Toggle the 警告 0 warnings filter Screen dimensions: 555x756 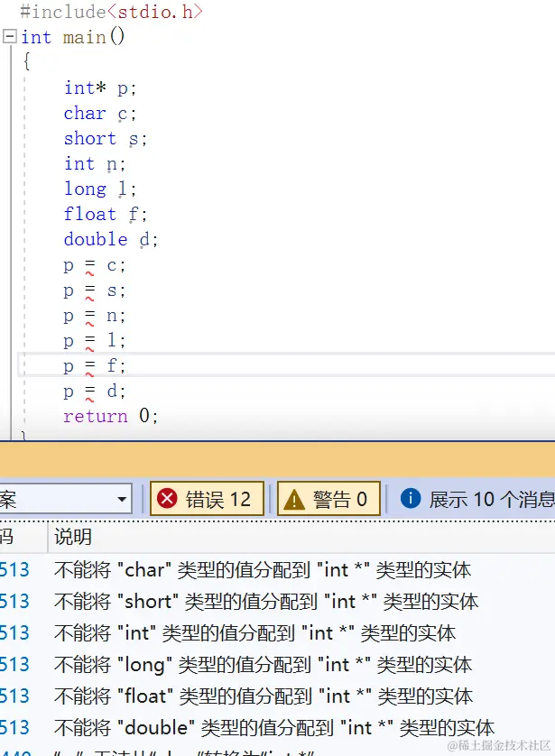click(328, 499)
